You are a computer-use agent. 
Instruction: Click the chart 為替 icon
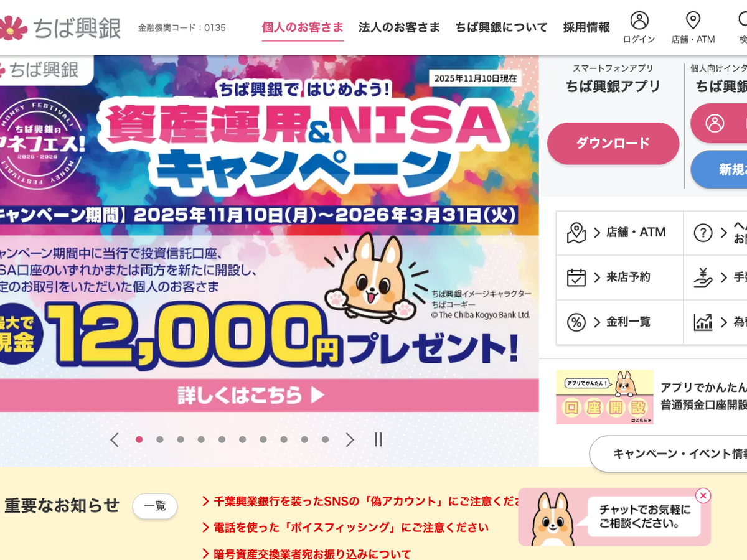(703, 322)
